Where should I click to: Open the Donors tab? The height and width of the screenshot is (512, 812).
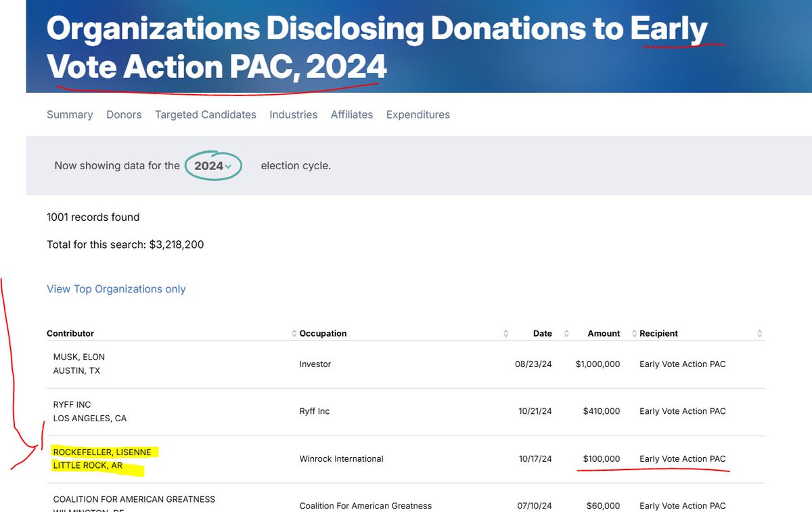124,114
